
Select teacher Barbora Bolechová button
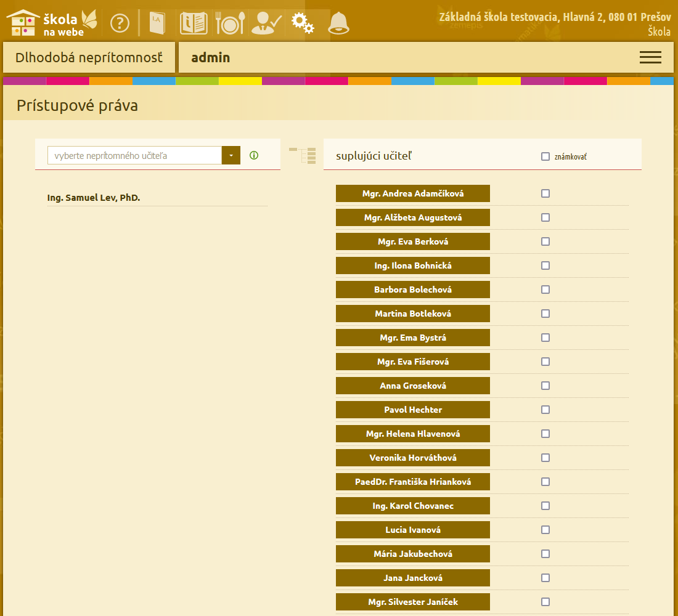coord(413,289)
